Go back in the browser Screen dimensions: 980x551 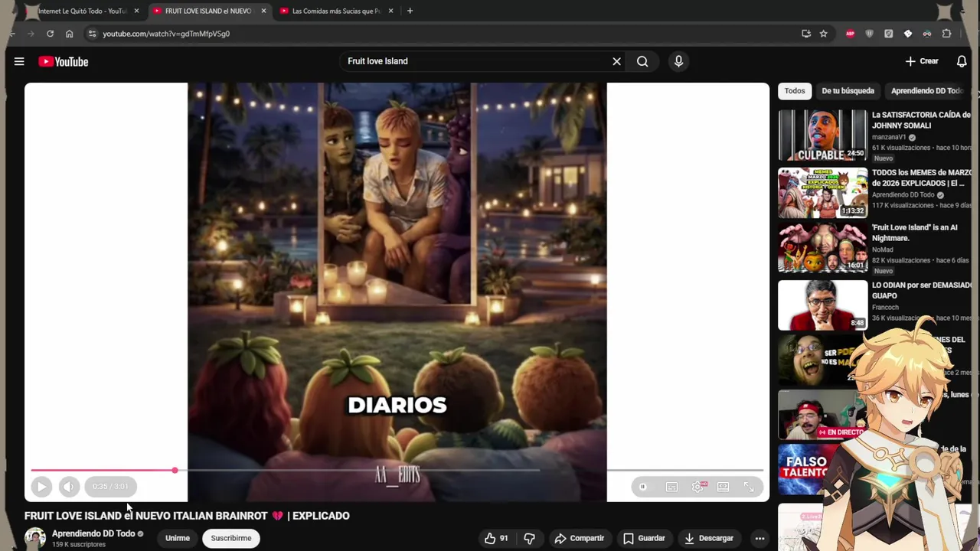click(x=12, y=34)
